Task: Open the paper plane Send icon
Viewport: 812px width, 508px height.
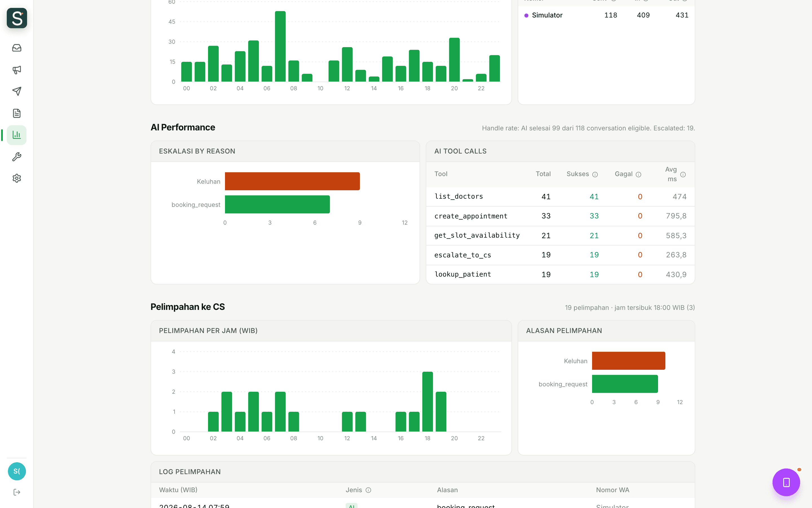Action: click(x=17, y=91)
